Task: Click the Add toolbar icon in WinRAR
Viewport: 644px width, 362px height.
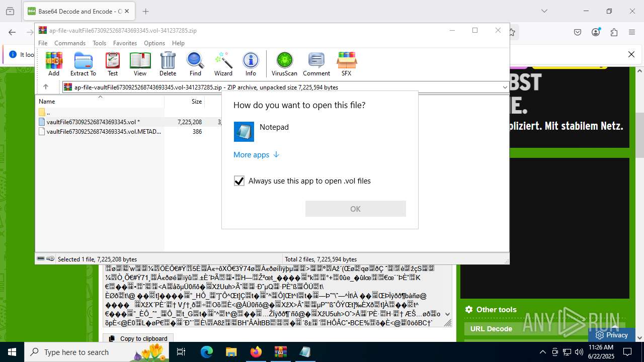Action: click(x=54, y=64)
